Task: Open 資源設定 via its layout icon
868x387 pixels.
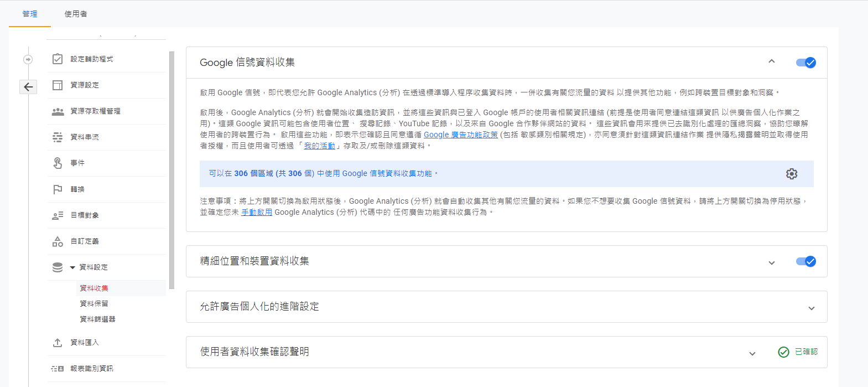Action: (x=58, y=85)
